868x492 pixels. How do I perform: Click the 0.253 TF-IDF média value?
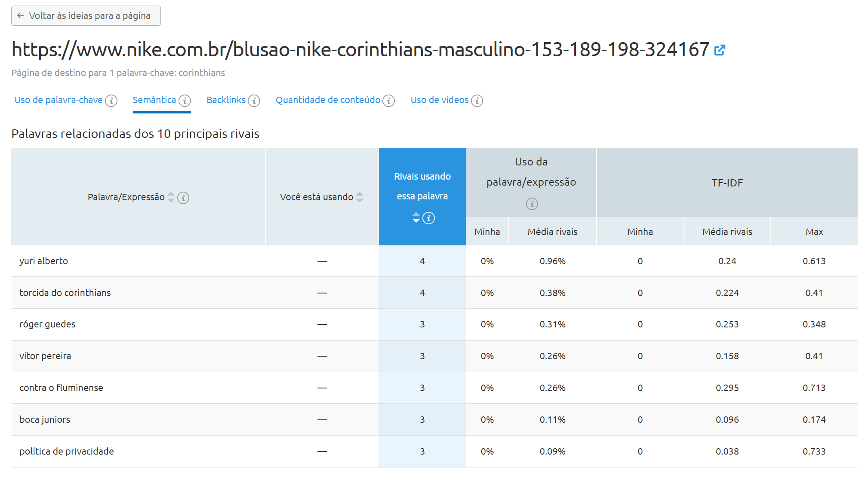(x=727, y=324)
